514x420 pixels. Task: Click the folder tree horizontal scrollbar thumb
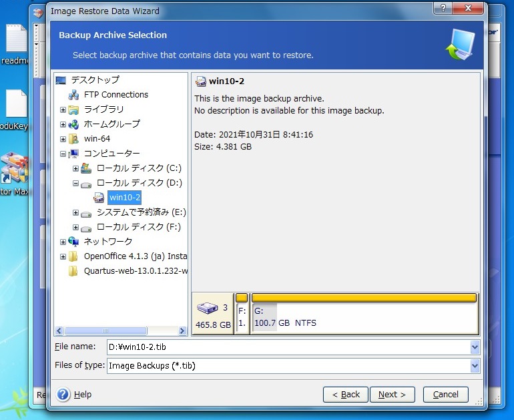tap(105, 331)
